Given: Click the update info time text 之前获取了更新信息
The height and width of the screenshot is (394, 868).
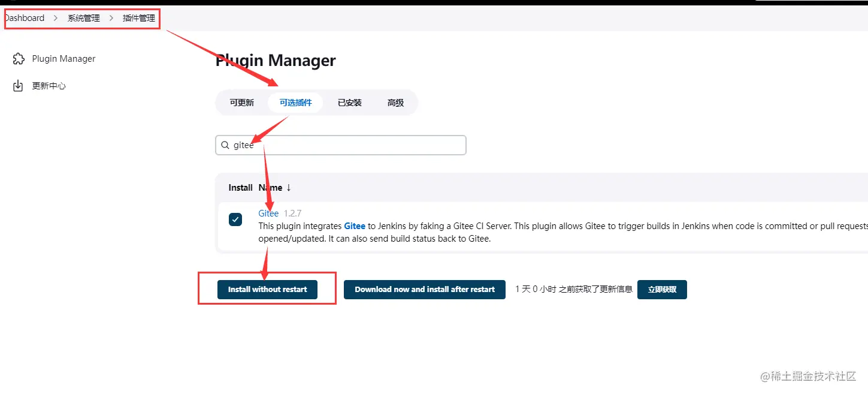Looking at the screenshot, I should 595,289.
